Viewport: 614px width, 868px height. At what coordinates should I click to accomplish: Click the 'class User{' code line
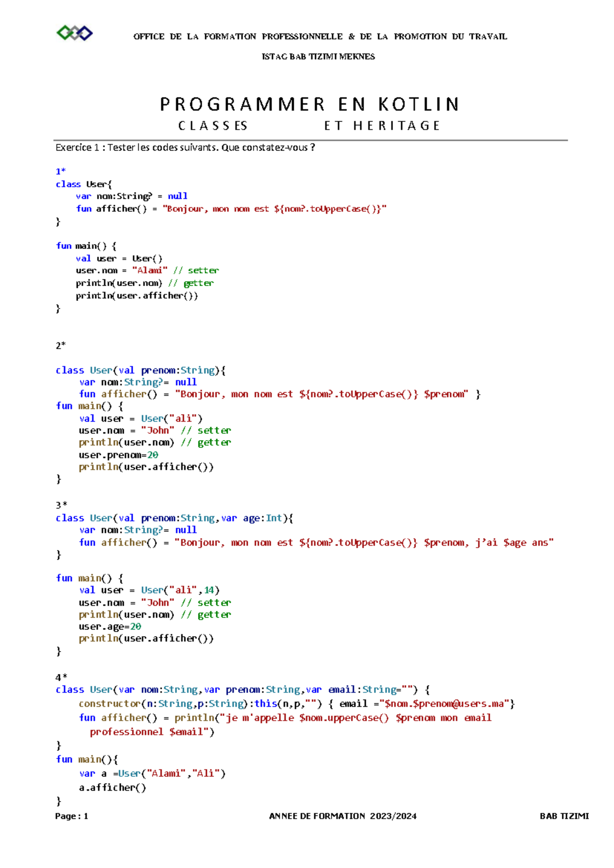pos(84,184)
